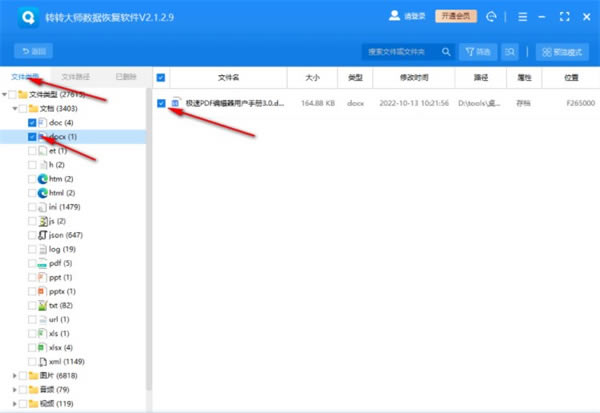This screenshot has height=413, width=600.
Task: Toggle the select-all checkbox in header
Action: (161, 76)
